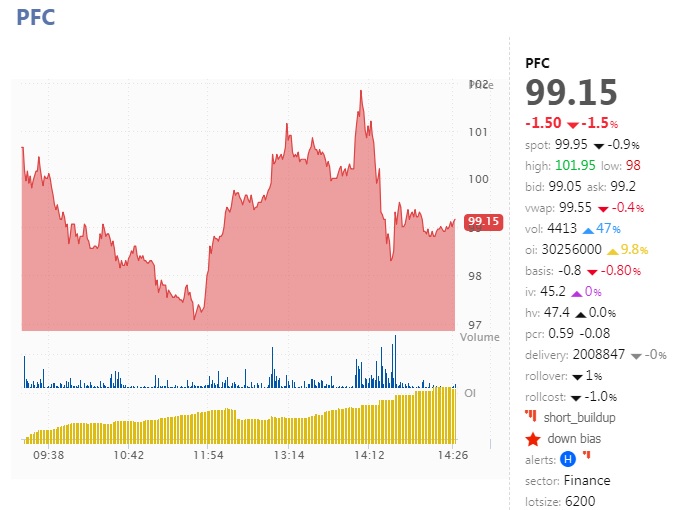This screenshot has width=691, height=510.
Task: Click the 14:12 time axis label
Action: click(369, 455)
